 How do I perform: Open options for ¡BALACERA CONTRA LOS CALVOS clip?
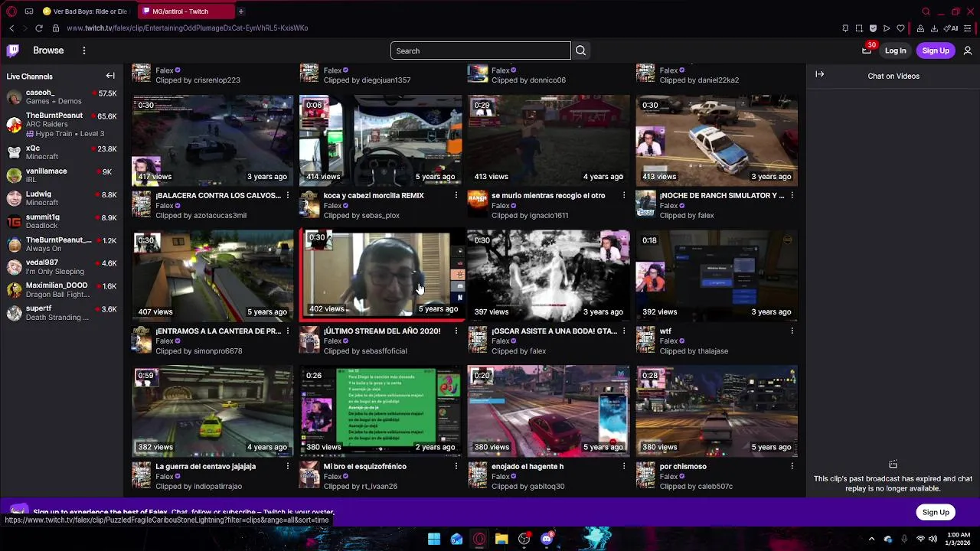coord(288,196)
